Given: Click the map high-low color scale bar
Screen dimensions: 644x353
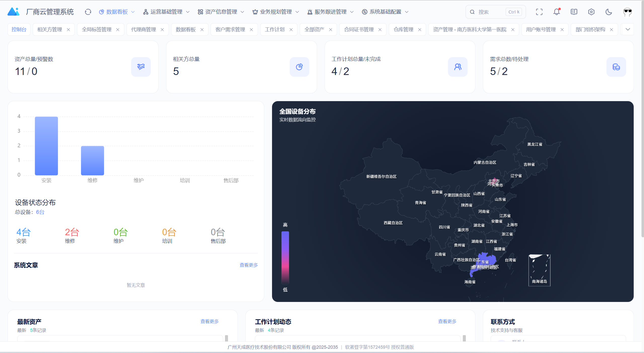Looking at the screenshot, I should point(285,257).
